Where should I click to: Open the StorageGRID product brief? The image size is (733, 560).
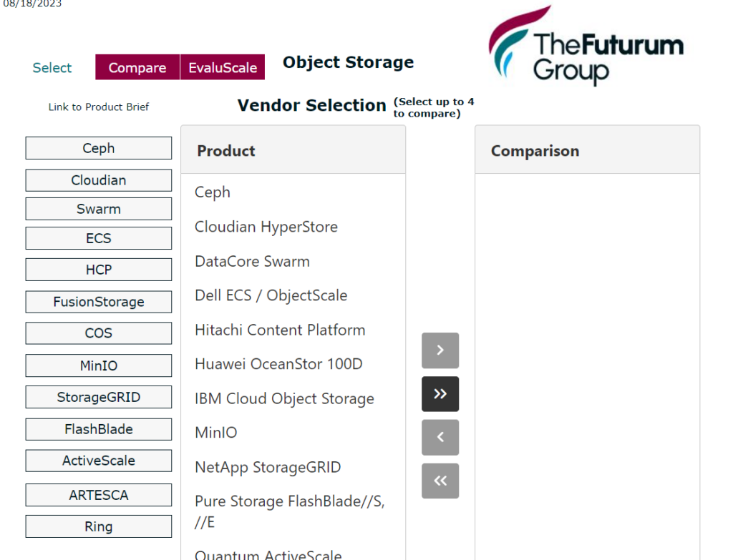coord(99,397)
